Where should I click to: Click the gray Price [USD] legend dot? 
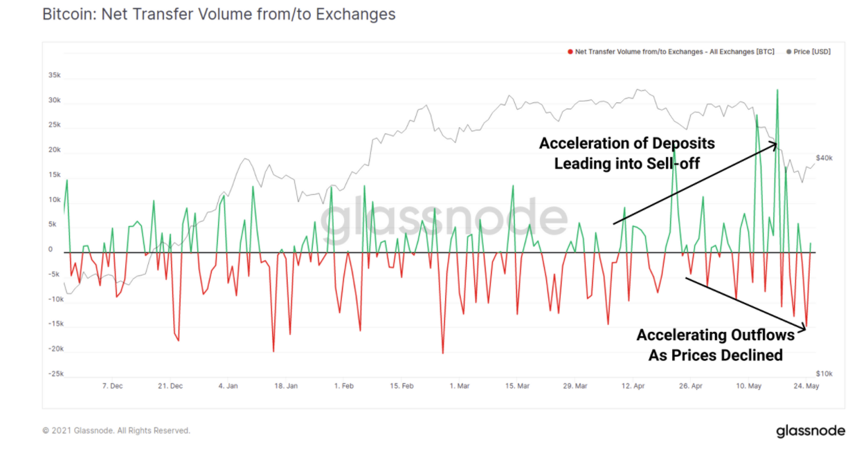788,52
